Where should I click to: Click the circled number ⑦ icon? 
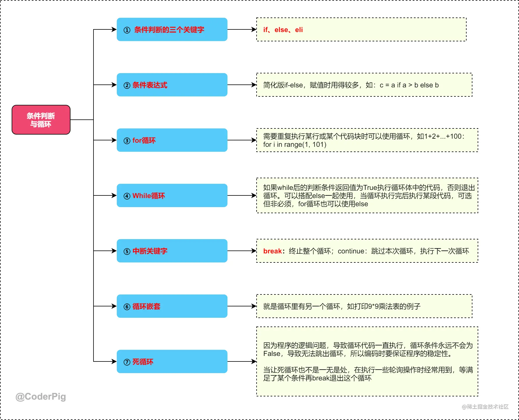pos(127,362)
